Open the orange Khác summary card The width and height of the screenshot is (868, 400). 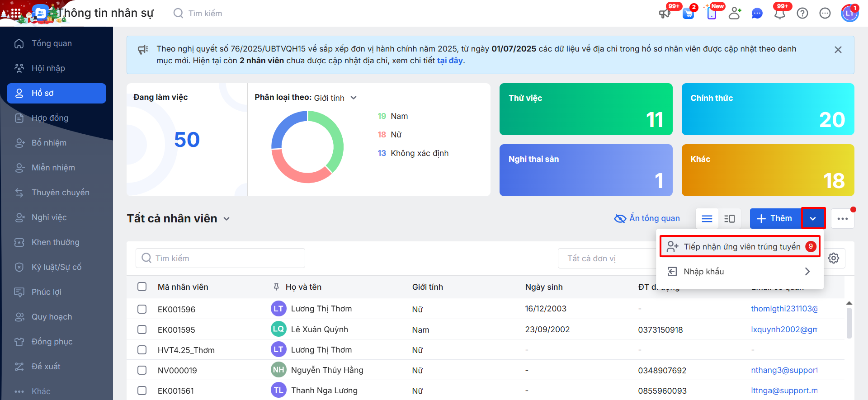[768, 170]
